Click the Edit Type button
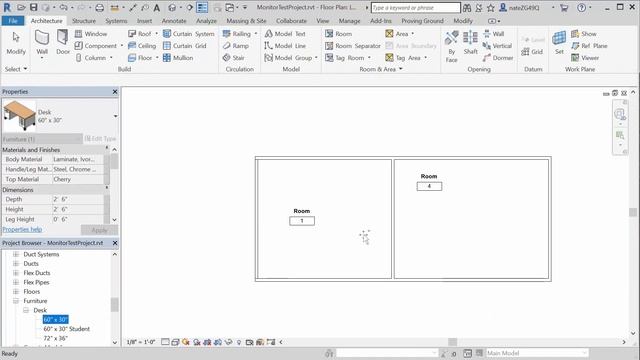640x360 pixels. coord(100,139)
